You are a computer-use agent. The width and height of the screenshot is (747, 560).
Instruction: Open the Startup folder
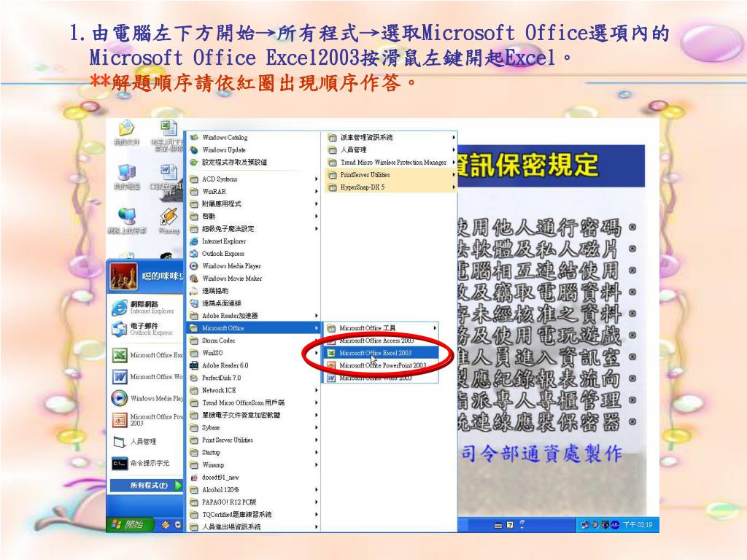(x=254, y=452)
